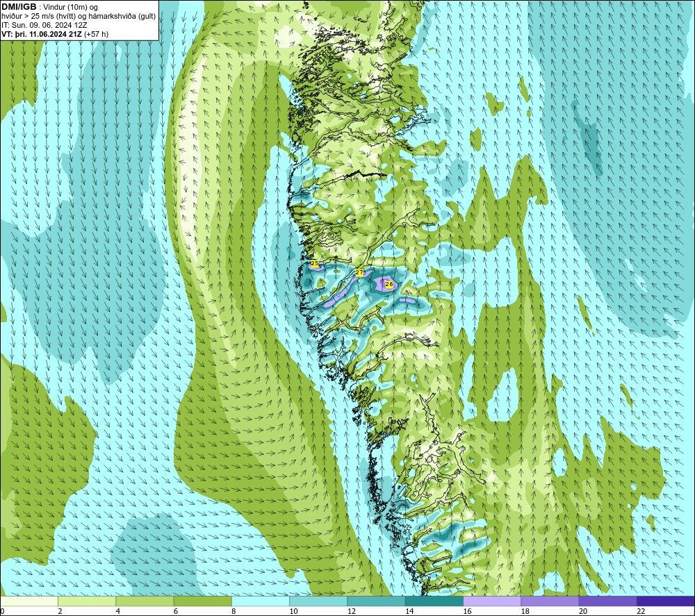Click the scale value 16 on the colorbar
Screen dimensions: 695x616
467,611
